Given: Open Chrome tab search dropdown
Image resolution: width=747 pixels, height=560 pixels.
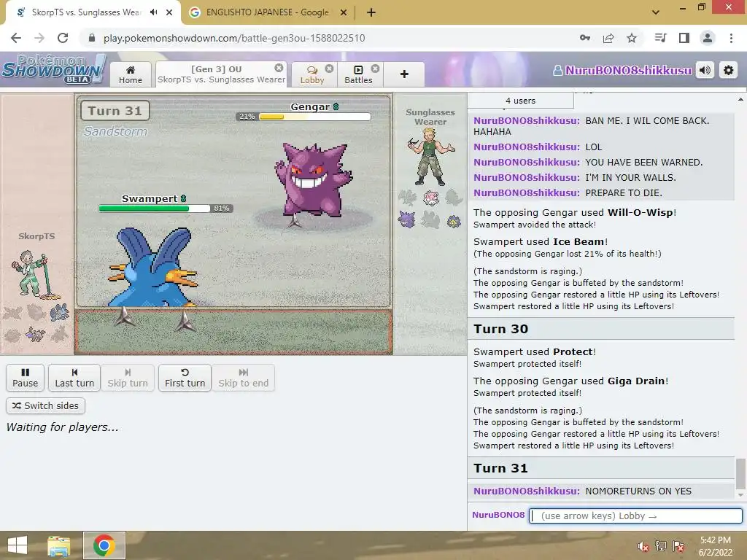Looking at the screenshot, I should pos(656,12).
